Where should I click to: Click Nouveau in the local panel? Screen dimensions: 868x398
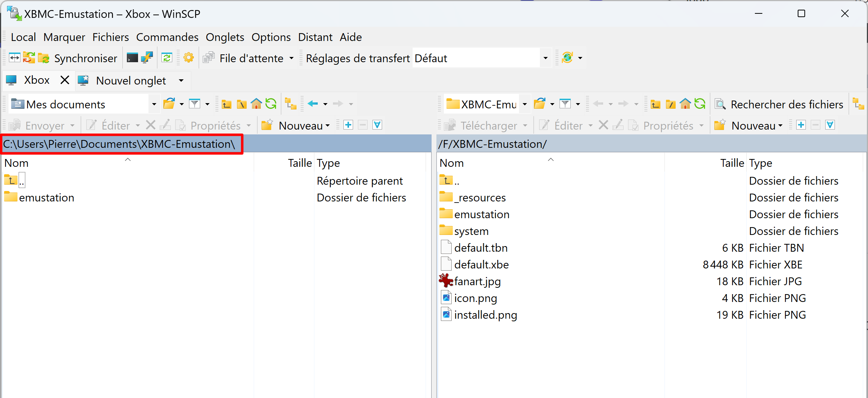(x=296, y=125)
